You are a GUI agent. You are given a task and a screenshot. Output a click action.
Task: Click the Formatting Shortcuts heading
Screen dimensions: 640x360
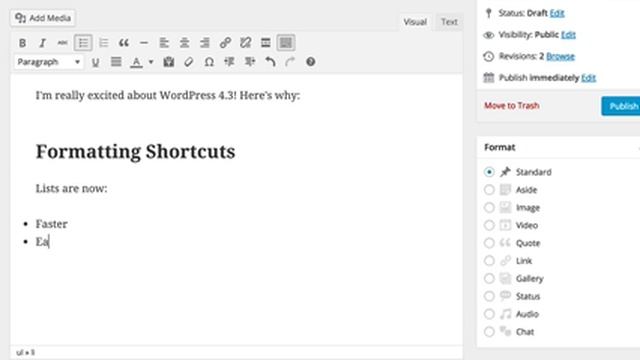click(136, 152)
